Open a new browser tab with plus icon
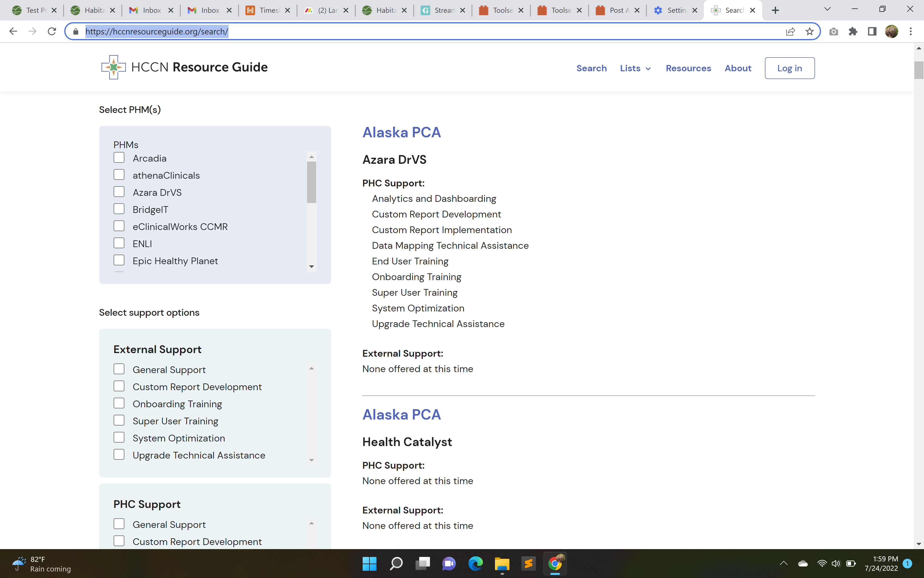This screenshot has width=924, height=578. click(775, 10)
